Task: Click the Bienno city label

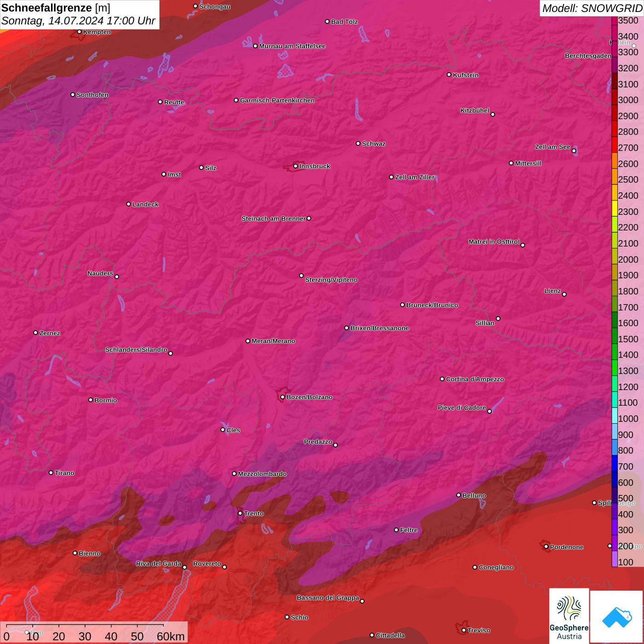Action: 89,553
